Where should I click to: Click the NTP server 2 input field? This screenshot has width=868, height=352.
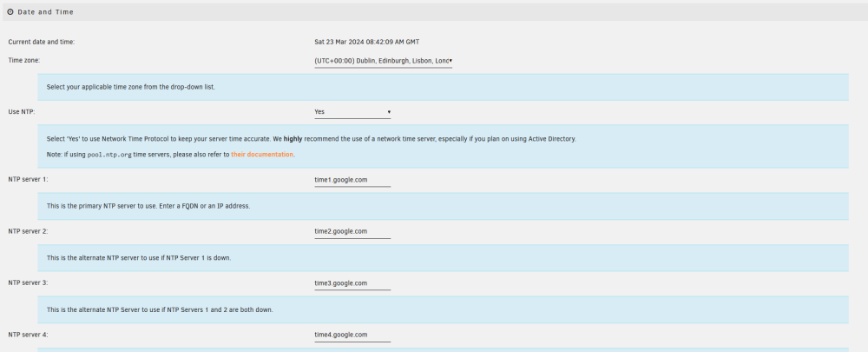tap(352, 232)
